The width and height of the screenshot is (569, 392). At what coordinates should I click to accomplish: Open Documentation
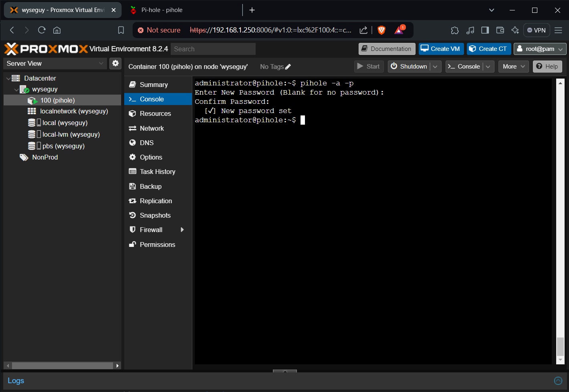pos(387,49)
